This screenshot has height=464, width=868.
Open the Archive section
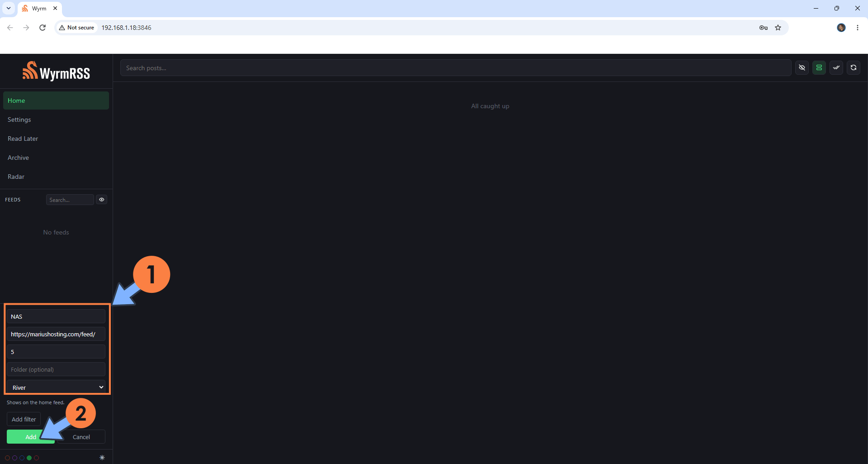coord(56,158)
